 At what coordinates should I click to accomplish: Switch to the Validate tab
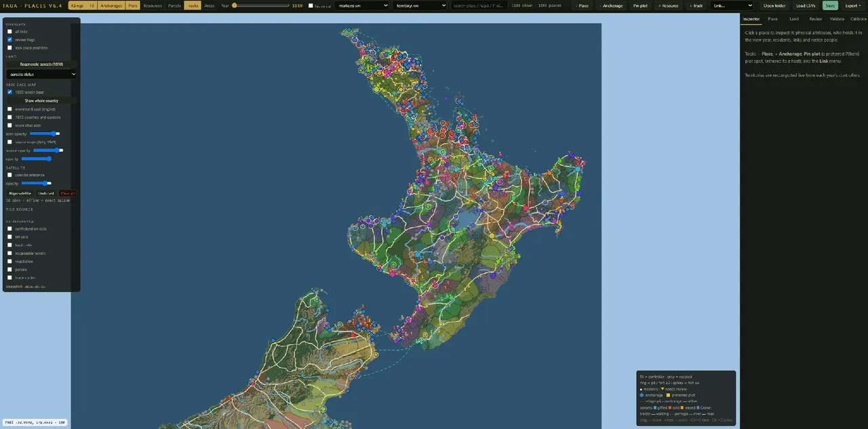point(837,19)
